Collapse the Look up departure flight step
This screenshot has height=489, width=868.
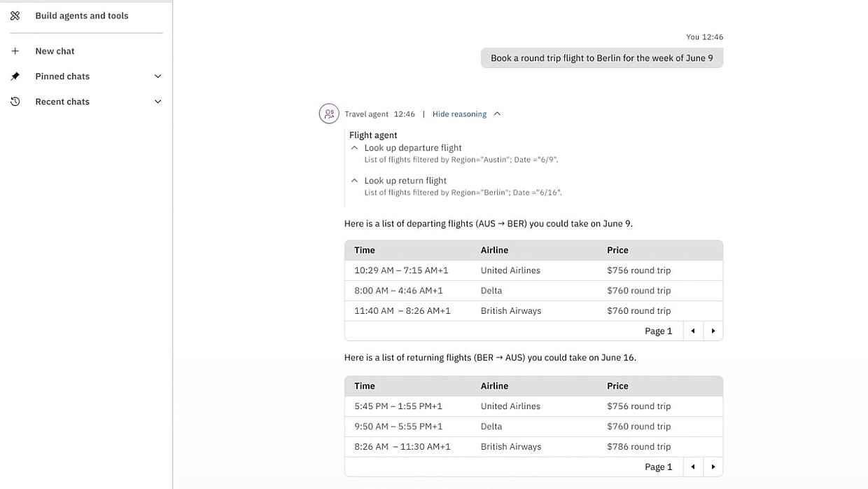coord(354,148)
